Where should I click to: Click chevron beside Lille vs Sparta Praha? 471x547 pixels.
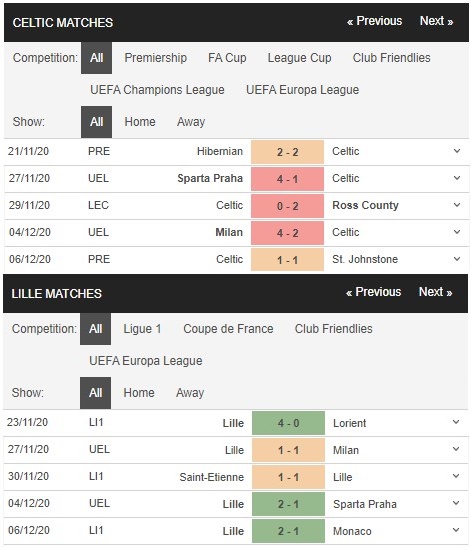[x=456, y=503]
